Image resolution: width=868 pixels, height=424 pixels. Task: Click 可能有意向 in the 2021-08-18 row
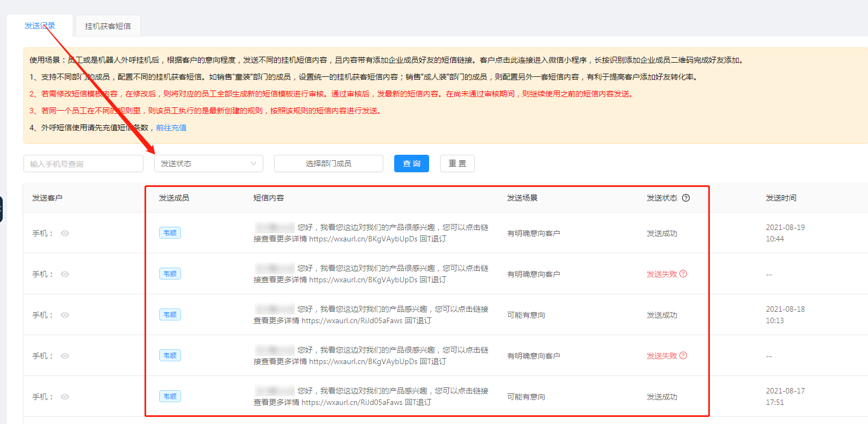click(526, 315)
